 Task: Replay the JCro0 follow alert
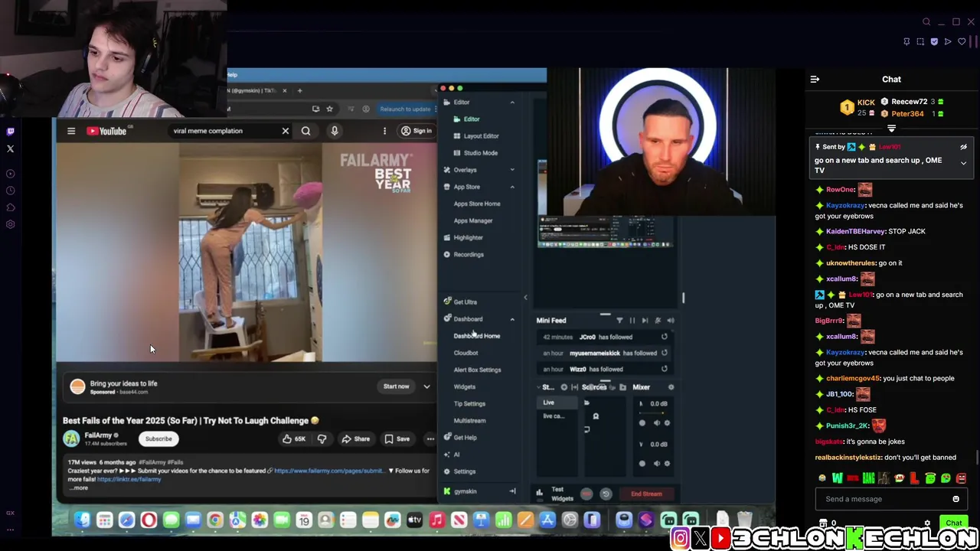point(664,337)
